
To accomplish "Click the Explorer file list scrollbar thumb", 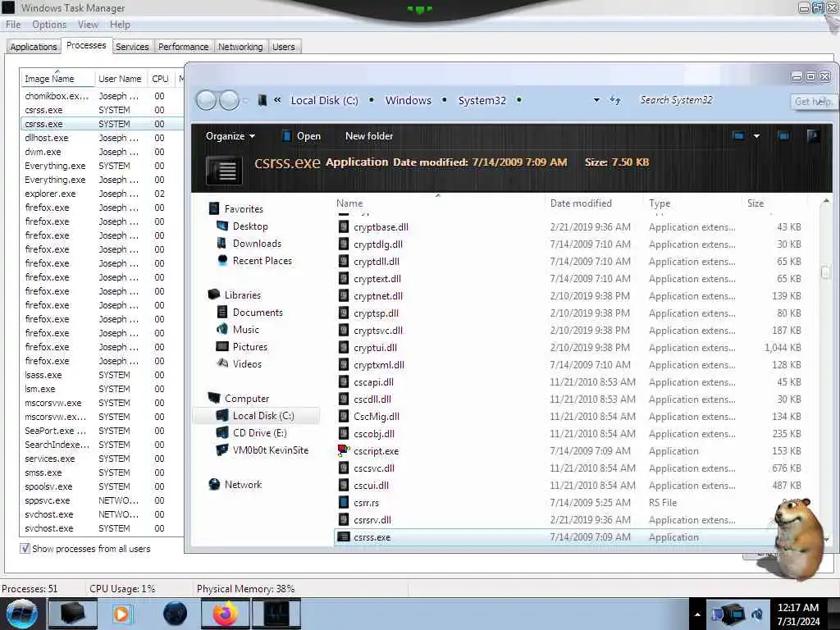I will [x=825, y=272].
